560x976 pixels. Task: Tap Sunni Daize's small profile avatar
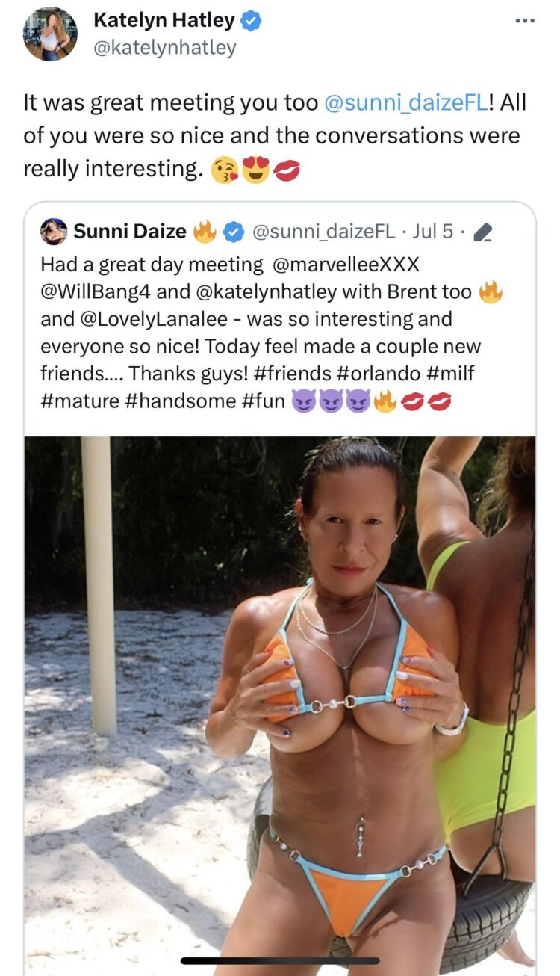tap(54, 232)
